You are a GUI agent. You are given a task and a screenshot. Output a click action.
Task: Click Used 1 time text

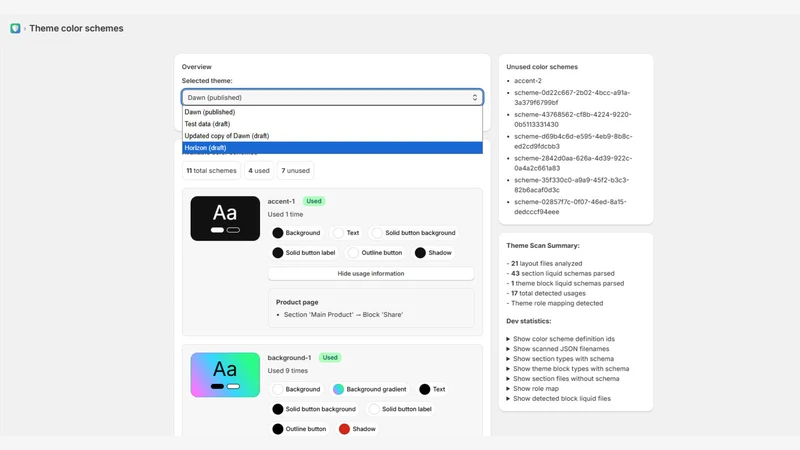pos(285,214)
